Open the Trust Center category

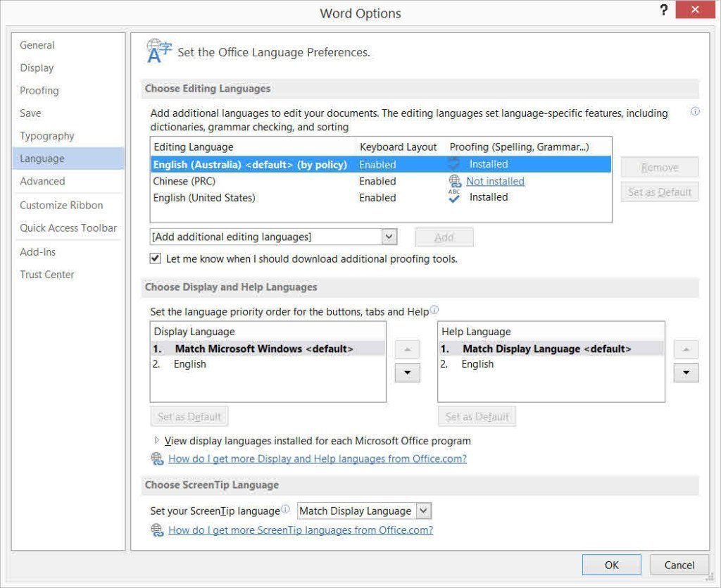(x=47, y=275)
